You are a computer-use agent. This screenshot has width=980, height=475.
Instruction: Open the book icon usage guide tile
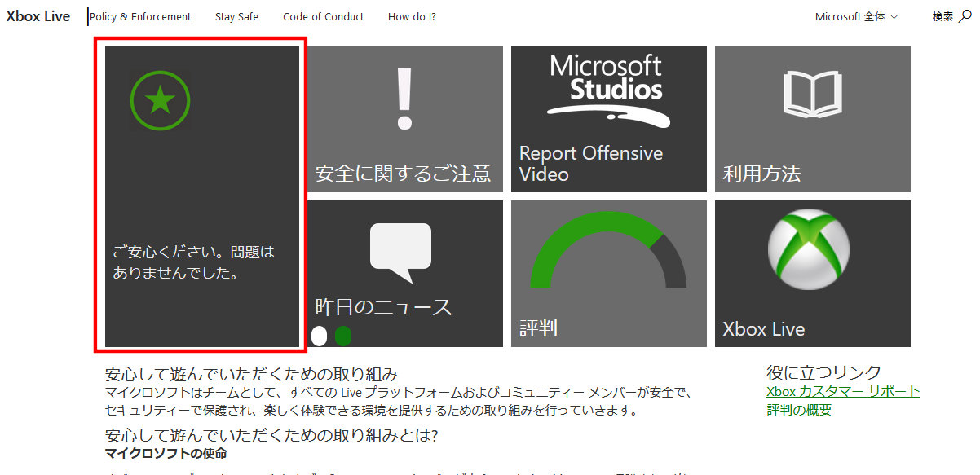click(x=813, y=119)
